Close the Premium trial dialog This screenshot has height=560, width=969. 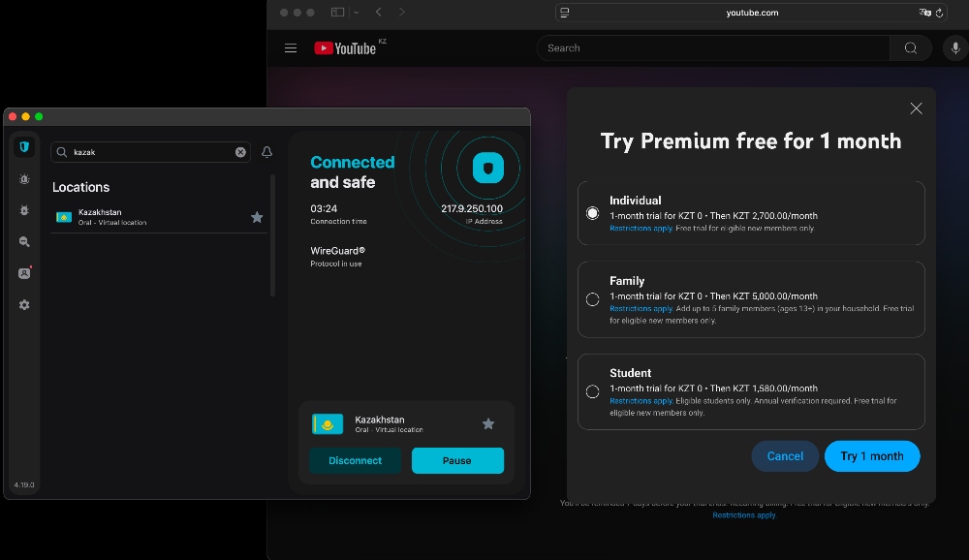(x=916, y=109)
